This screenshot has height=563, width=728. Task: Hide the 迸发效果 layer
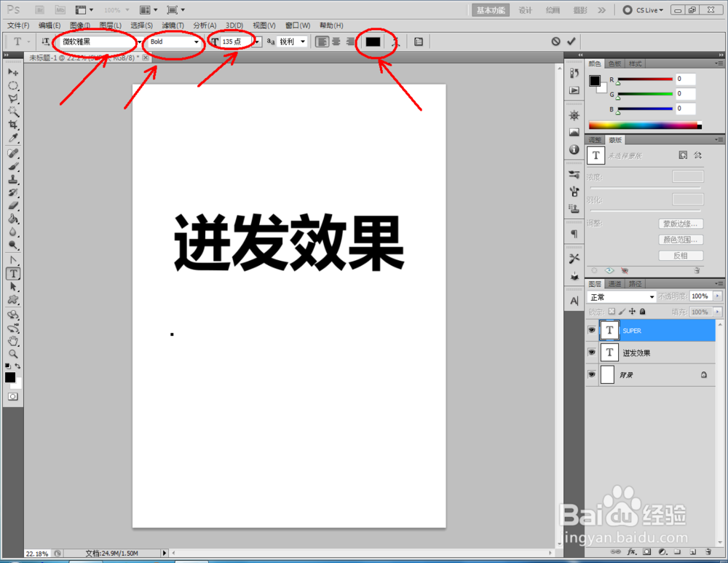[591, 353]
